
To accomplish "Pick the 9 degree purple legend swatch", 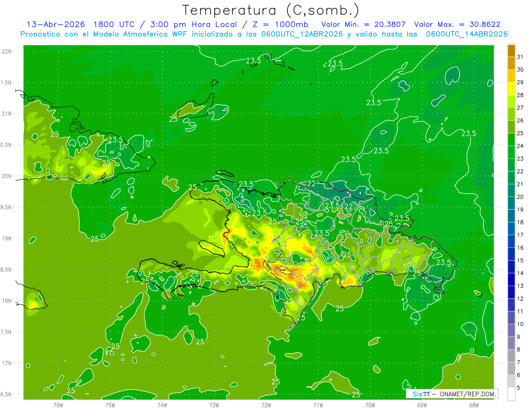I will pyautogui.click(x=511, y=330).
